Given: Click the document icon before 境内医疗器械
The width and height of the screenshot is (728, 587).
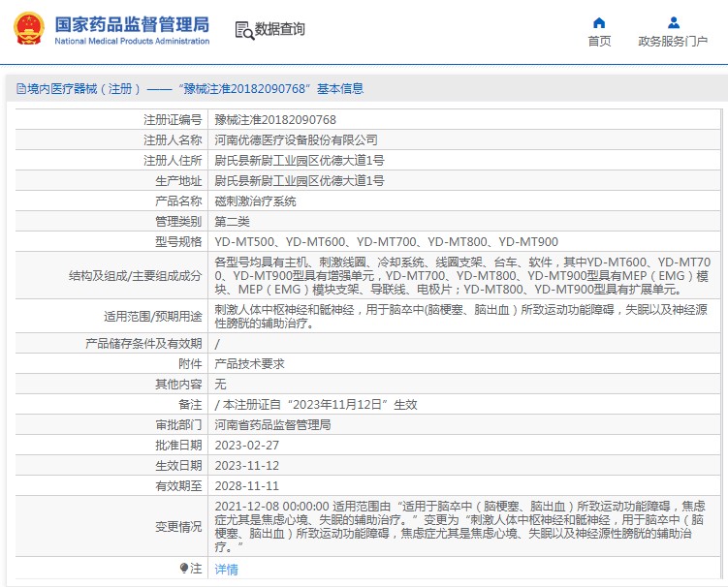Looking at the screenshot, I should click(21, 88).
